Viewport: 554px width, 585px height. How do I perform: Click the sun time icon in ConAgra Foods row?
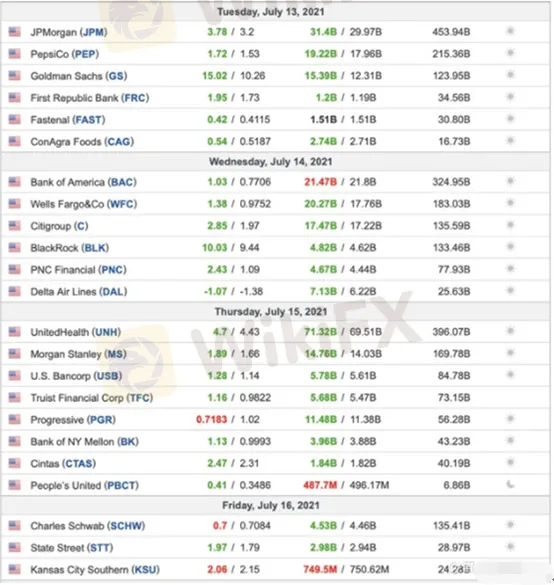point(510,141)
